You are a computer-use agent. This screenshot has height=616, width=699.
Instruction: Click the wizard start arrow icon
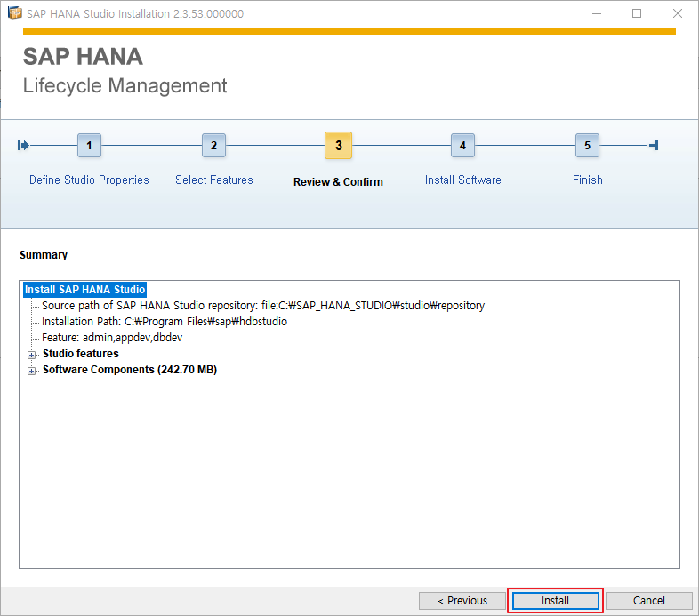click(x=23, y=145)
